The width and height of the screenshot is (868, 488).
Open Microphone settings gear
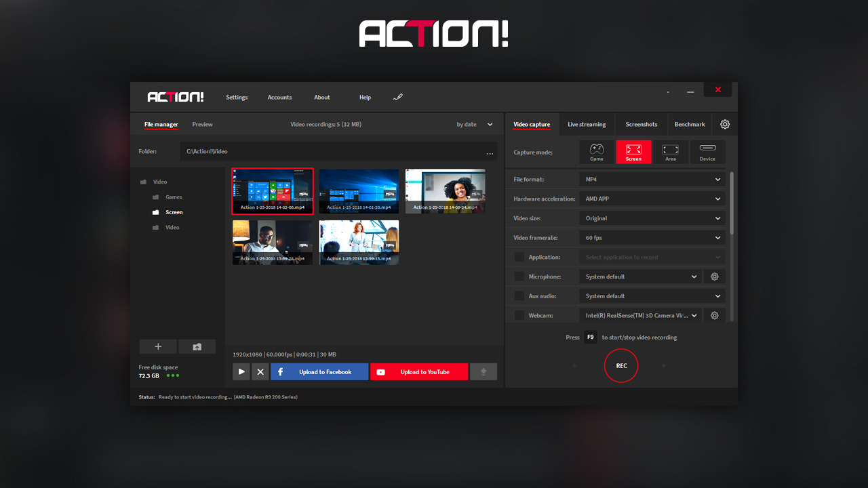pyautogui.click(x=714, y=277)
